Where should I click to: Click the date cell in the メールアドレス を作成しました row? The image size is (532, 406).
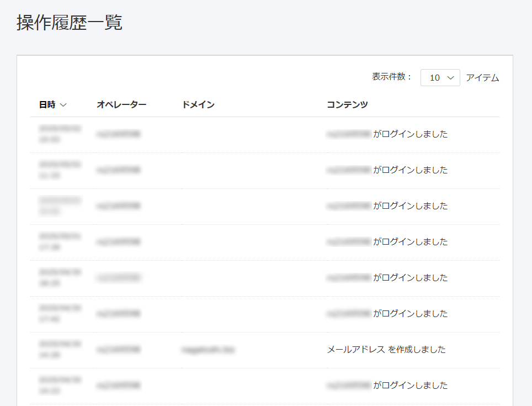60,349
